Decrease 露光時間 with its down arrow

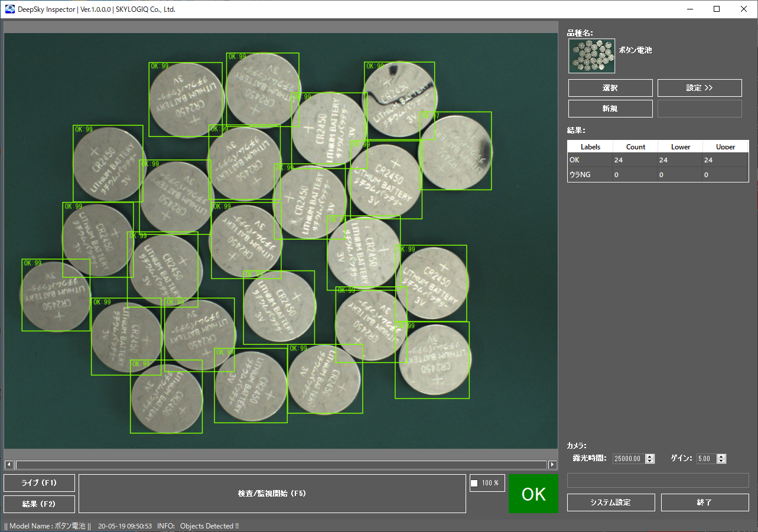tap(650, 461)
